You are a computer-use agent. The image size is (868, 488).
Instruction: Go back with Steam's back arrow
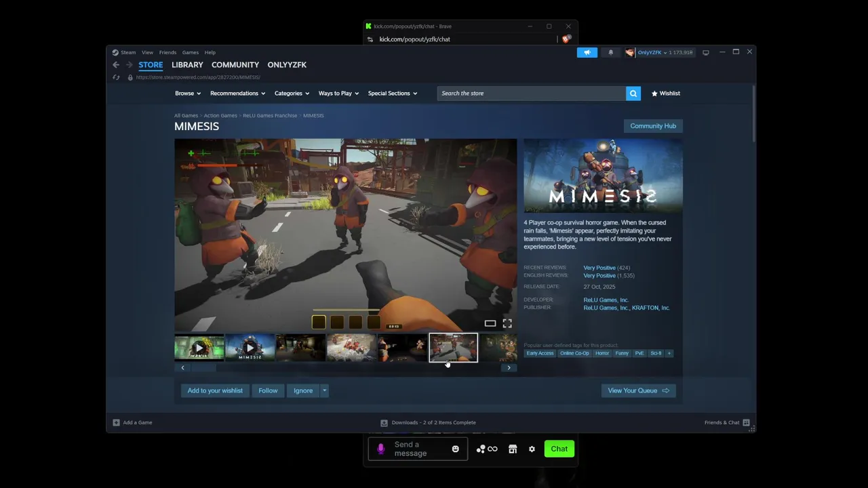(116, 65)
